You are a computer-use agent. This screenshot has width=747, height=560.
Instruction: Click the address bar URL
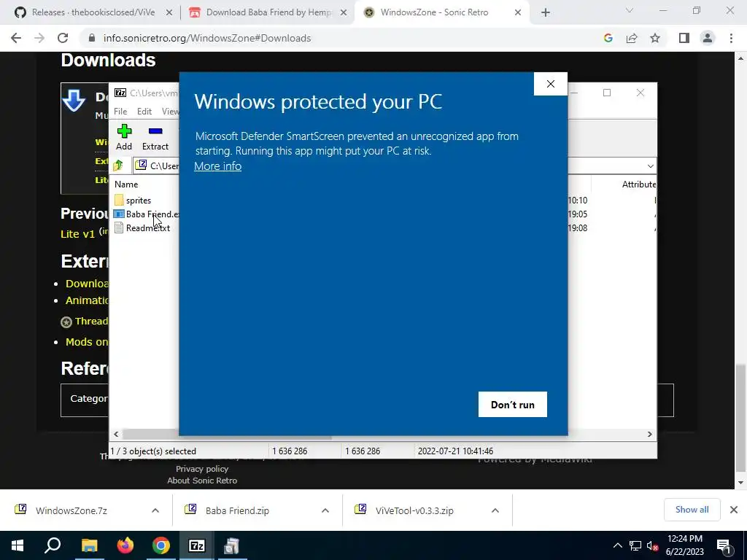[207, 38]
